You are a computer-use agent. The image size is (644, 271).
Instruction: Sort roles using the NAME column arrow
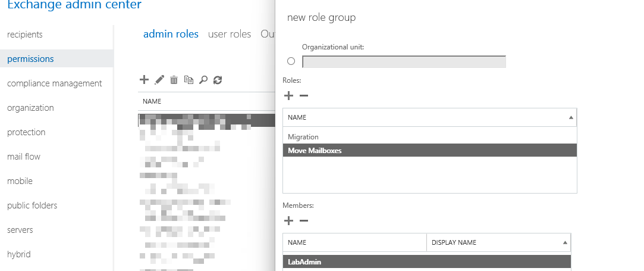tap(571, 117)
